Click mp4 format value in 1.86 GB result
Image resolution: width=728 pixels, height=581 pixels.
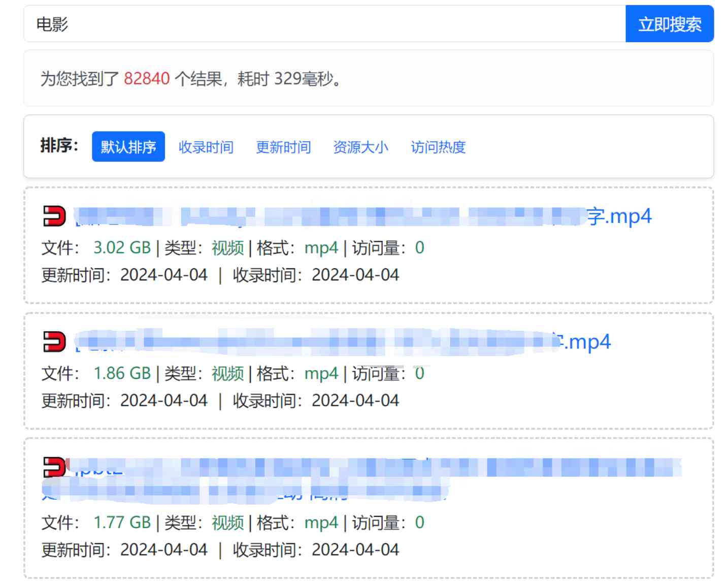pos(321,374)
